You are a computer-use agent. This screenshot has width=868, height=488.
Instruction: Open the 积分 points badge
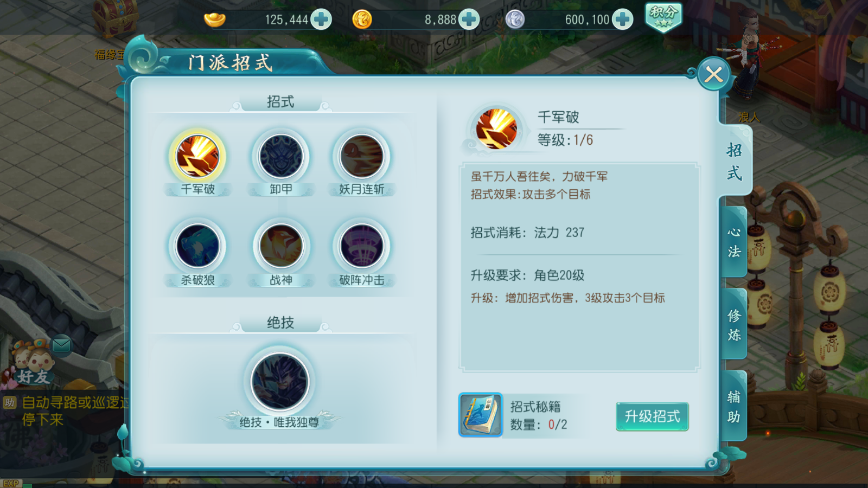(x=663, y=17)
